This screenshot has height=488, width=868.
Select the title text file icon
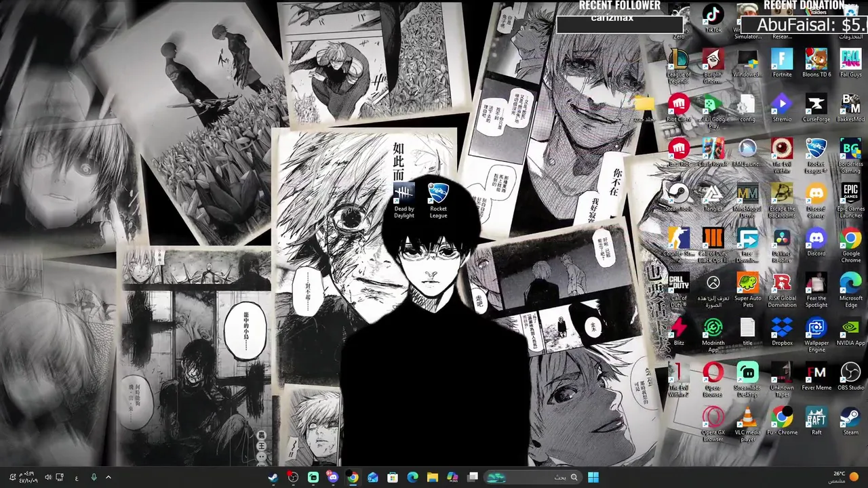[747, 331]
